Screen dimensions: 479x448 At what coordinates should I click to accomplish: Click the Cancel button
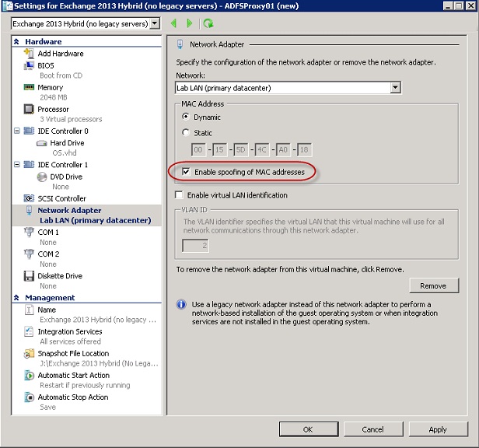[x=373, y=429]
